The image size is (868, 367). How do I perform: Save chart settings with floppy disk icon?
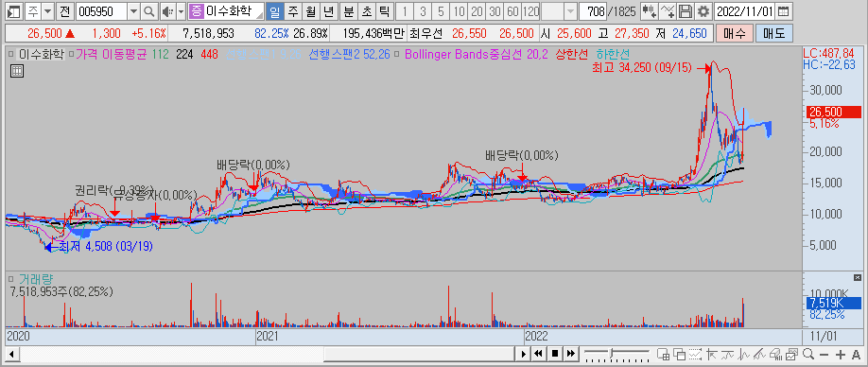(x=686, y=11)
